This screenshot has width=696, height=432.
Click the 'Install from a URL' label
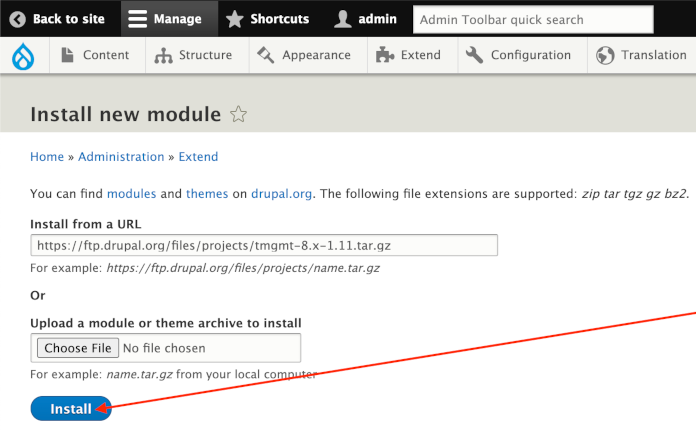[x=86, y=224]
